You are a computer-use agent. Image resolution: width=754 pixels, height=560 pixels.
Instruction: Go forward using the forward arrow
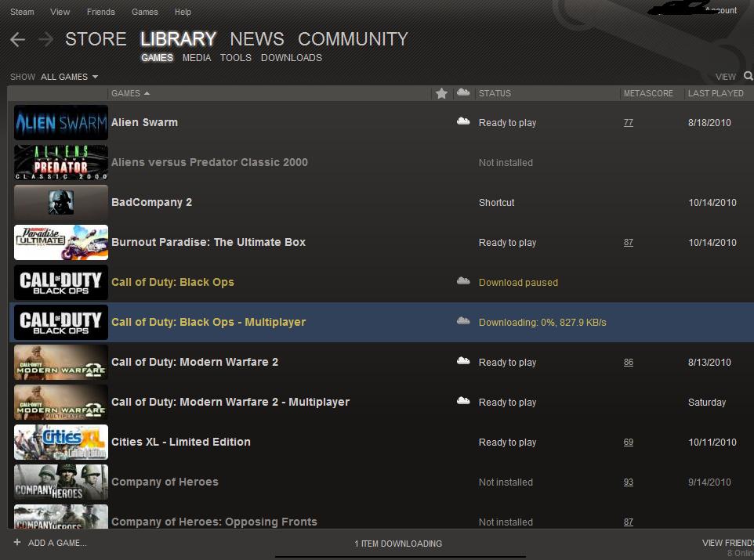pyautogui.click(x=45, y=39)
